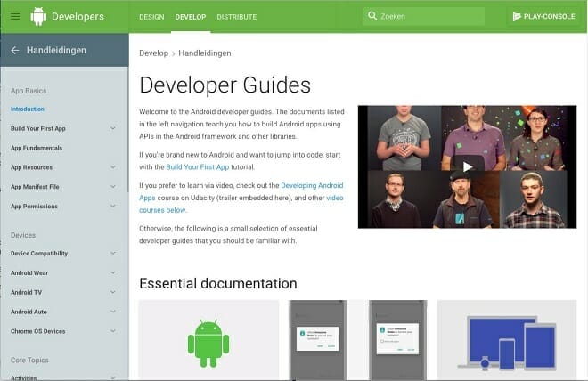Expand the Build Your First App section

pos(113,128)
